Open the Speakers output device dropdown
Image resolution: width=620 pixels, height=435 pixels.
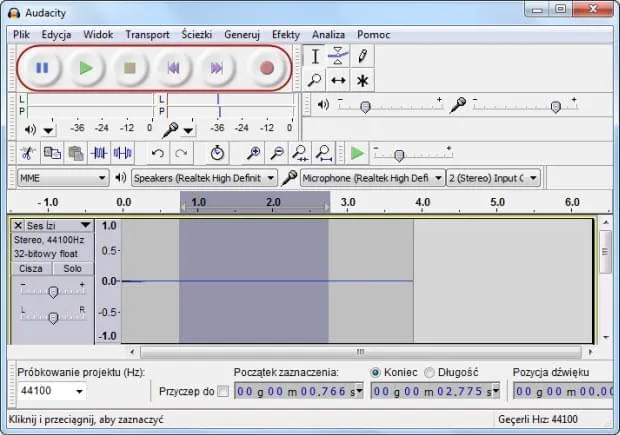click(204, 178)
